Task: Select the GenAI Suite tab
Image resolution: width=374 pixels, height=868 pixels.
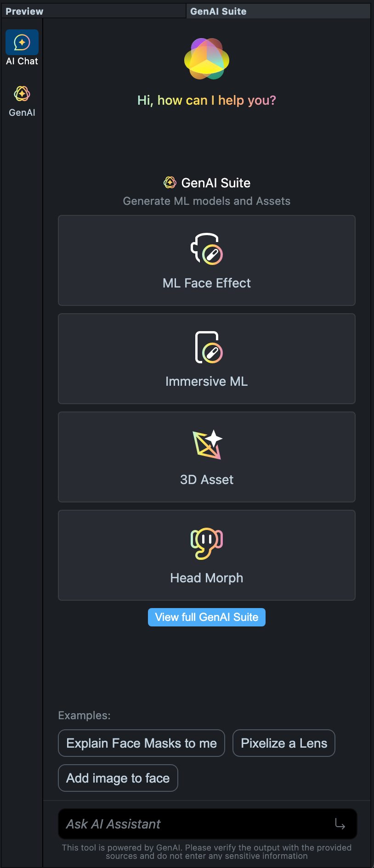Action: pyautogui.click(x=218, y=11)
